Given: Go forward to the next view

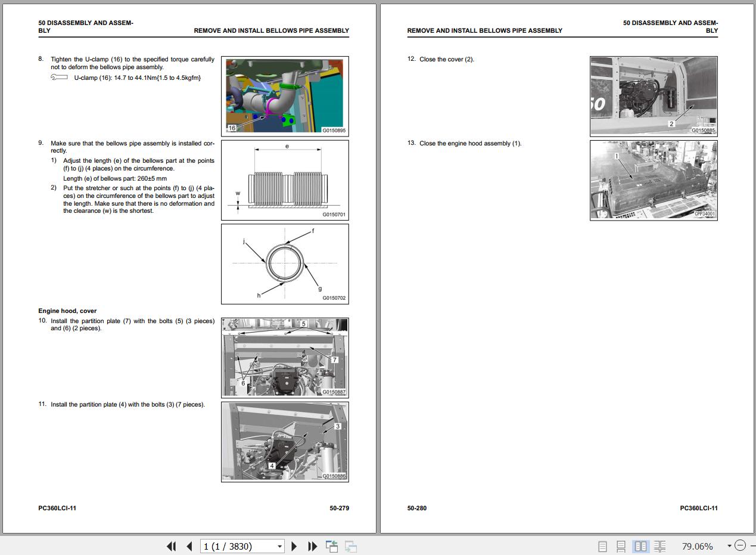Looking at the screenshot, I should point(351,546).
